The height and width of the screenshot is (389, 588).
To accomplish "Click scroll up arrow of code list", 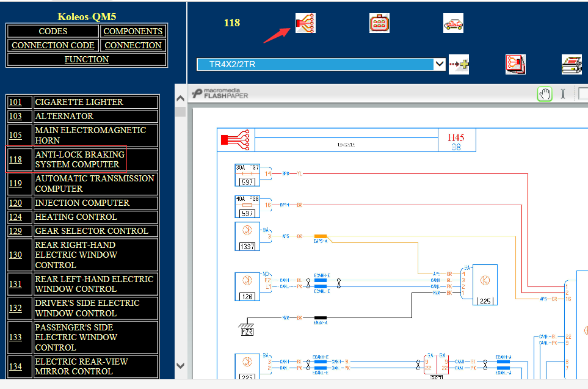I will [180, 98].
